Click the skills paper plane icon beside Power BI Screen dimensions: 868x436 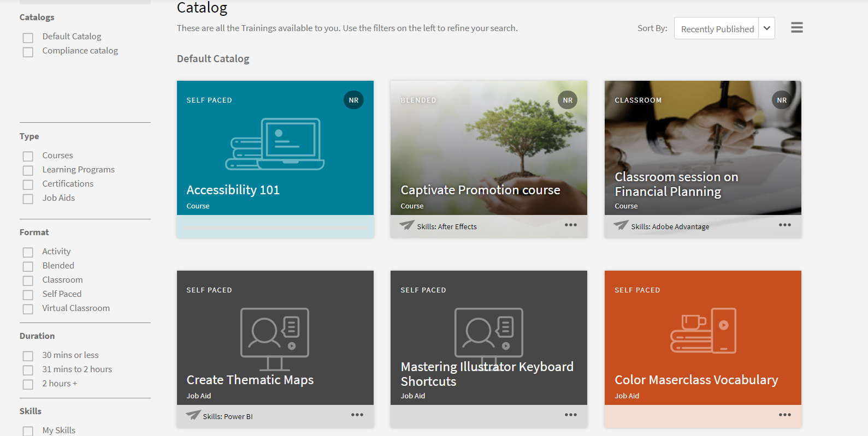193,415
